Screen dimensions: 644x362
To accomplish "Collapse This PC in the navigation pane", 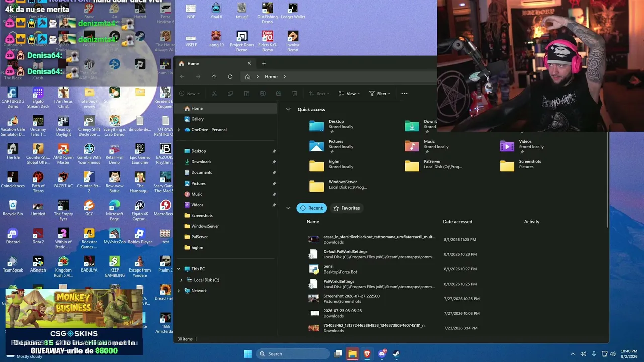I will (x=179, y=269).
